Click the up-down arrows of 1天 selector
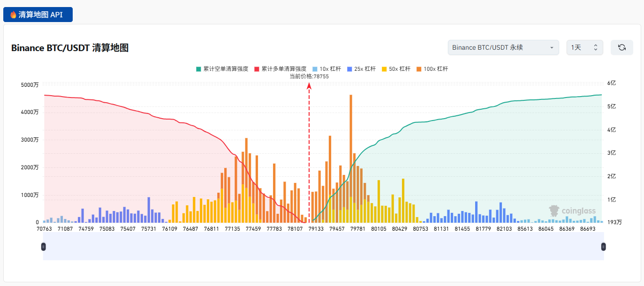Image resolution: width=644 pixels, height=286 pixels. point(596,47)
